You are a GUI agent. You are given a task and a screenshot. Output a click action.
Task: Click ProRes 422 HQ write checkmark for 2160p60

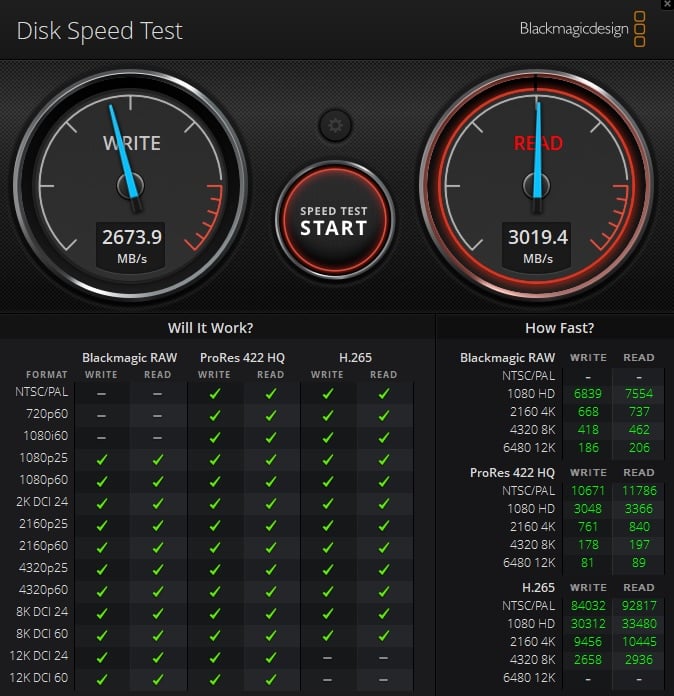[x=215, y=548]
